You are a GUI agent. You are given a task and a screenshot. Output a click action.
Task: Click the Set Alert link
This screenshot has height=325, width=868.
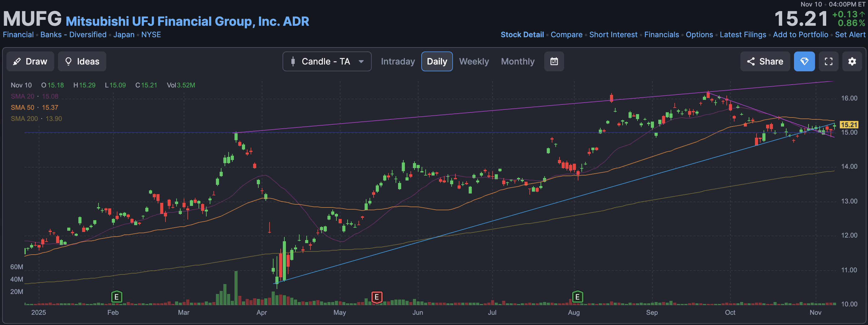click(850, 35)
